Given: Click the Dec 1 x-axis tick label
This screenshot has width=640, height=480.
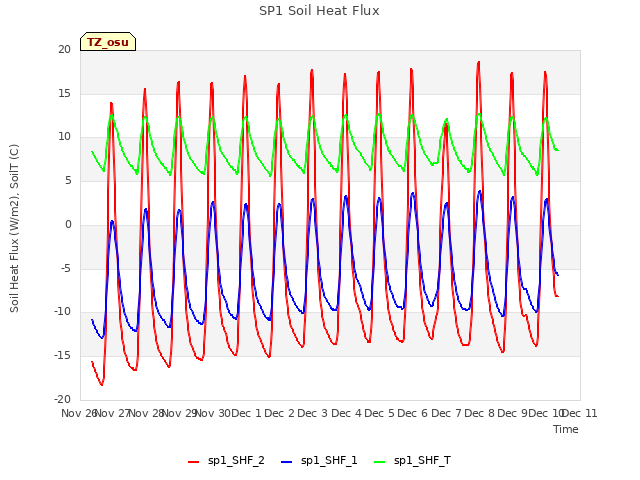Looking at the screenshot, I should coord(247,413).
